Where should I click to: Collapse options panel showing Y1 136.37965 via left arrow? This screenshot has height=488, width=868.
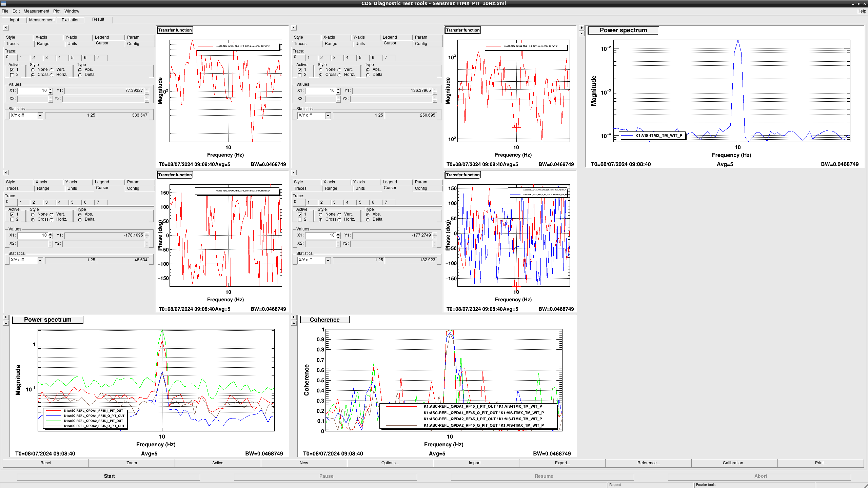coord(294,28)
